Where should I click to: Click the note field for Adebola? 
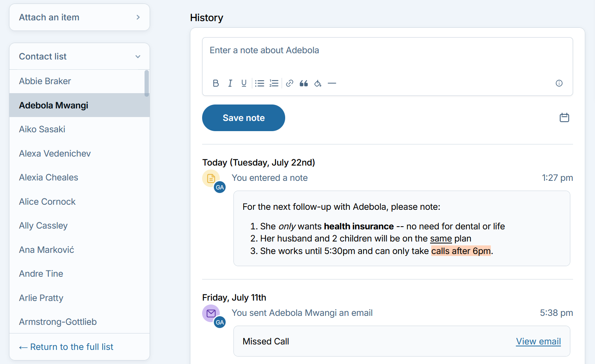tap(387, 55)
